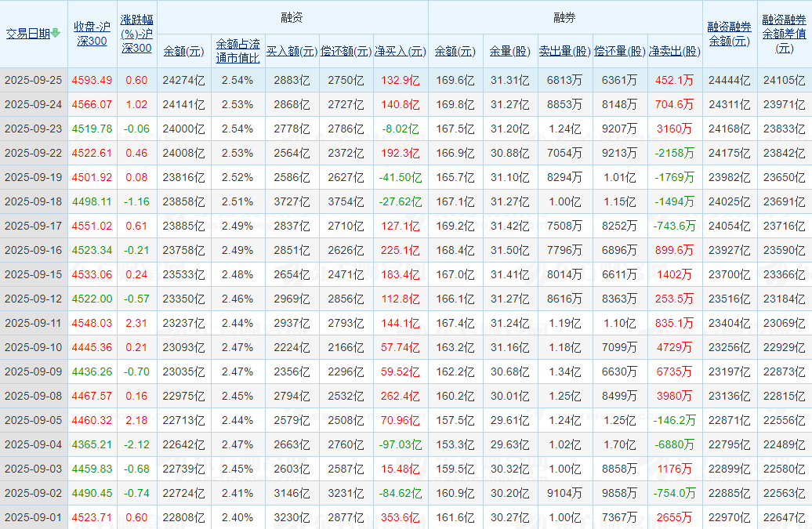Sort by 融资 余额(元) header
812x529 pixels.
point(184,51)
